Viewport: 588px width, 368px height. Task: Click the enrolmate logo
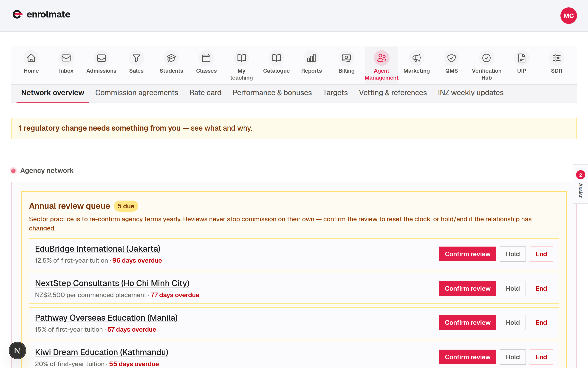tap(41, 14)
